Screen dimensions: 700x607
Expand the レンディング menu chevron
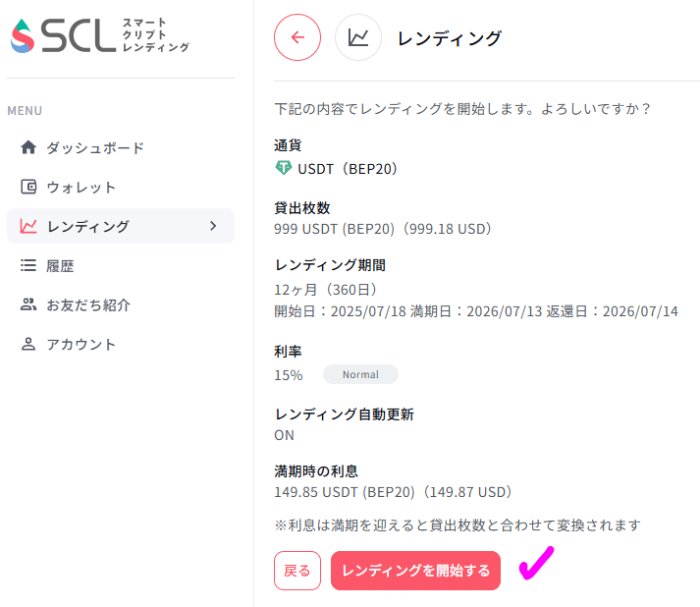click(x=213, y=226)
